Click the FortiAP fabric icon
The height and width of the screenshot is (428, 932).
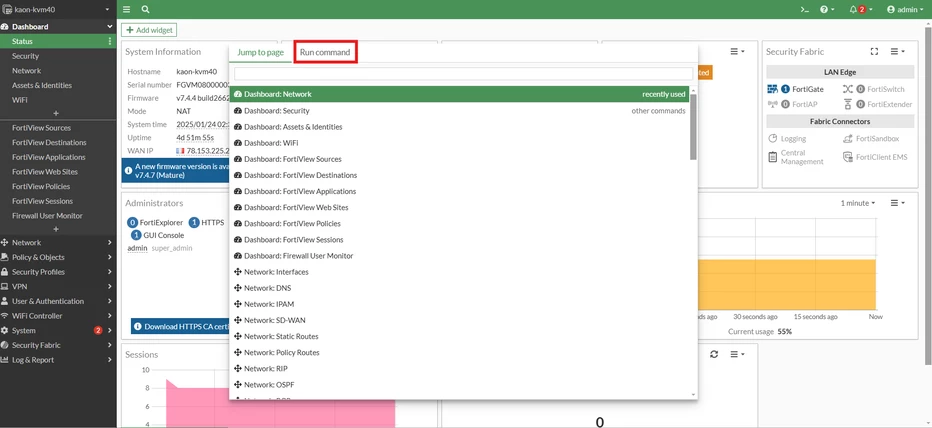click(x=772, y=104)
